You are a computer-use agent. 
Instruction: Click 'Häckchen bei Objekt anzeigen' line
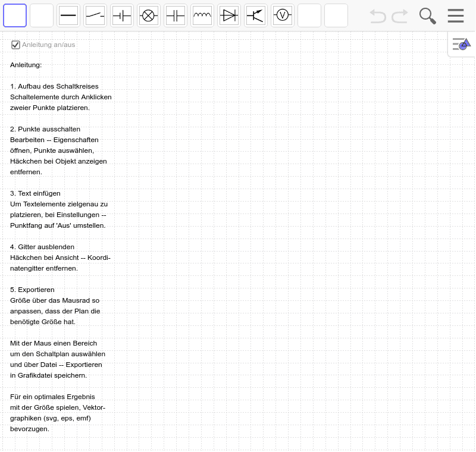coord(58,161)
